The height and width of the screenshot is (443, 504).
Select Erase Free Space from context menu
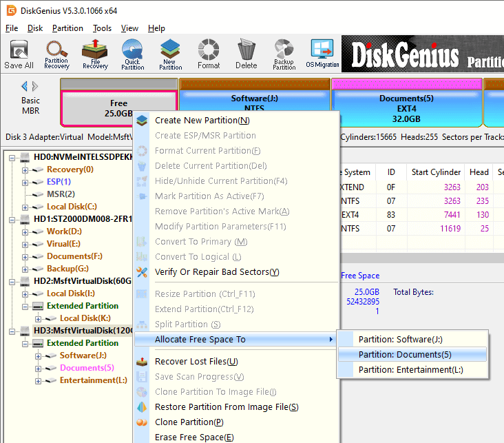194,437
